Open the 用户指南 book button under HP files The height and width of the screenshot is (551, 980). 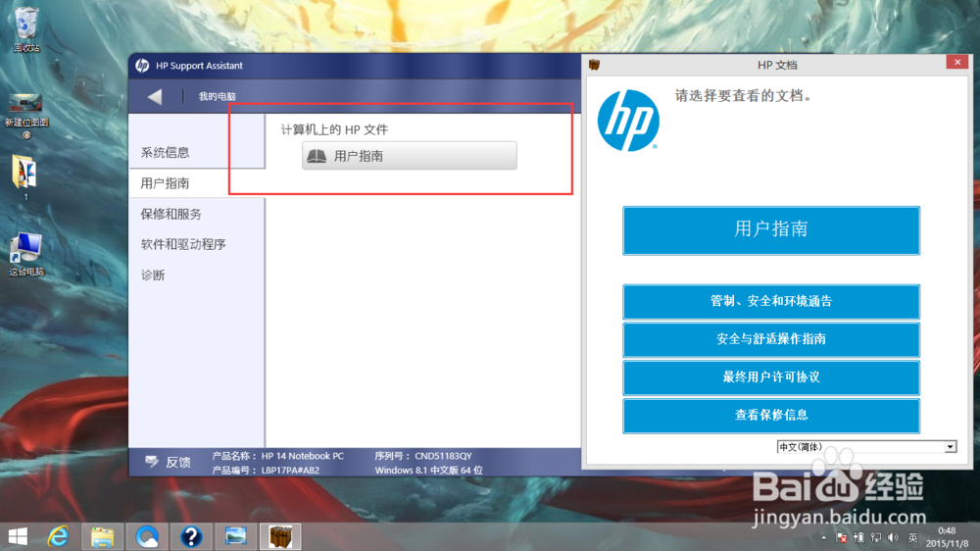click(x=410, y=156)
